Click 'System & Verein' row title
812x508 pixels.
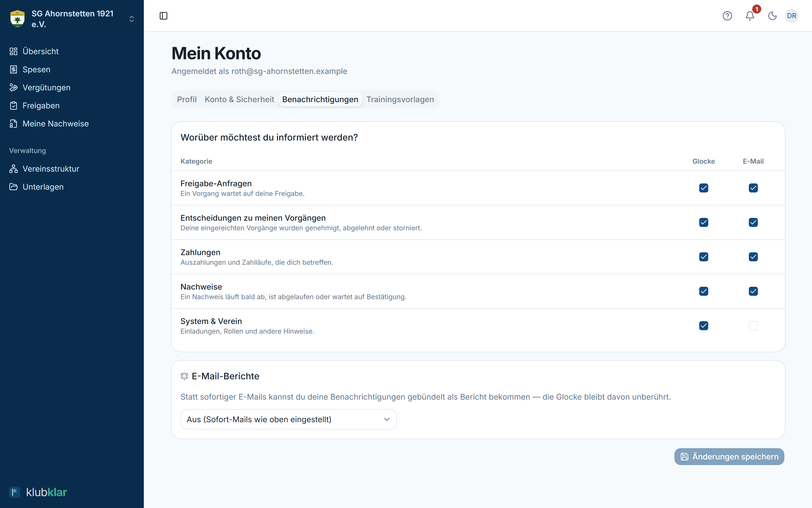[x=211, y=321]
